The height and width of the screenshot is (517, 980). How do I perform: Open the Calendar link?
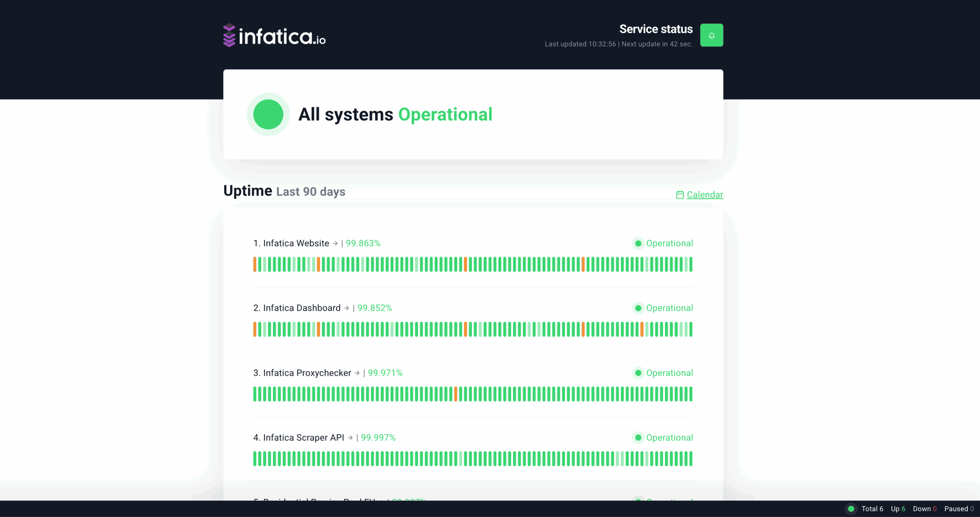[x=704, y=195]
